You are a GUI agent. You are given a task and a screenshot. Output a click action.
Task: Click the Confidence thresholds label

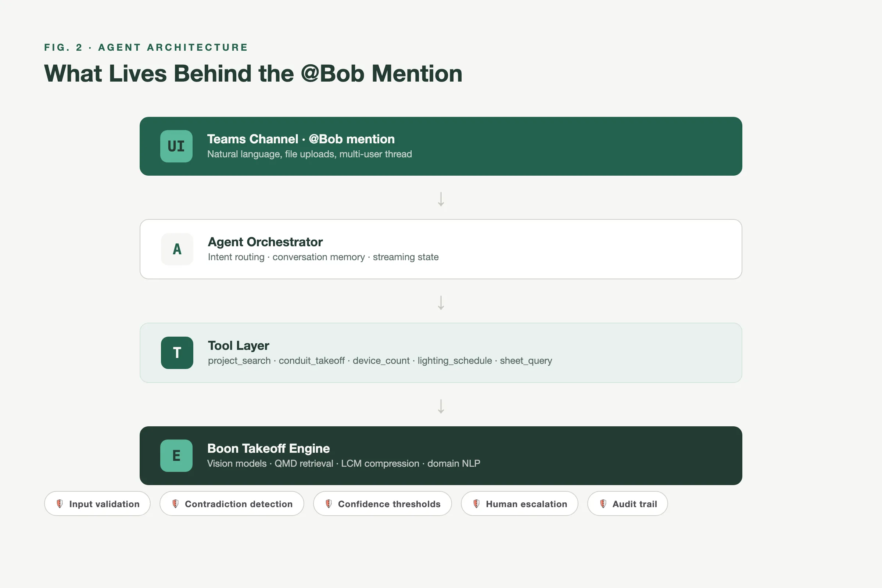pos(389,504)
